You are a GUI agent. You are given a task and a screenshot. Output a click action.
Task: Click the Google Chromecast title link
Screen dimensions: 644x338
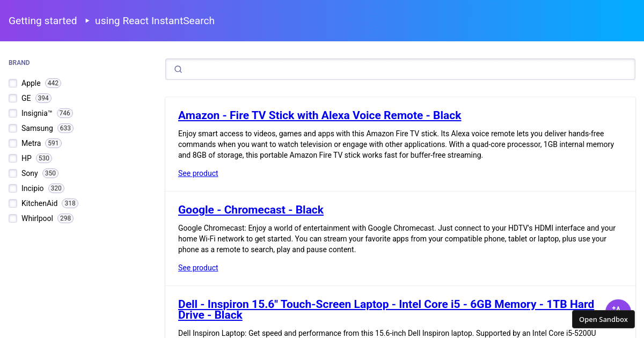point(251,210)
